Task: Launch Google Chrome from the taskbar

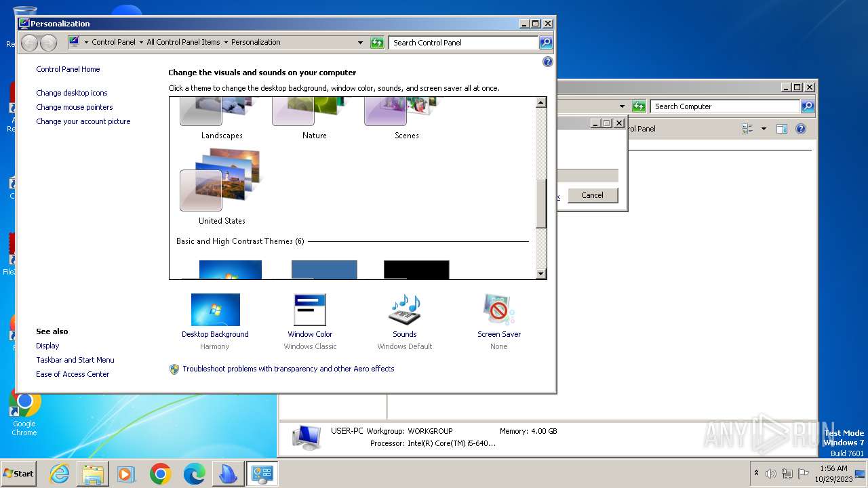Action: tap(160, 474)
